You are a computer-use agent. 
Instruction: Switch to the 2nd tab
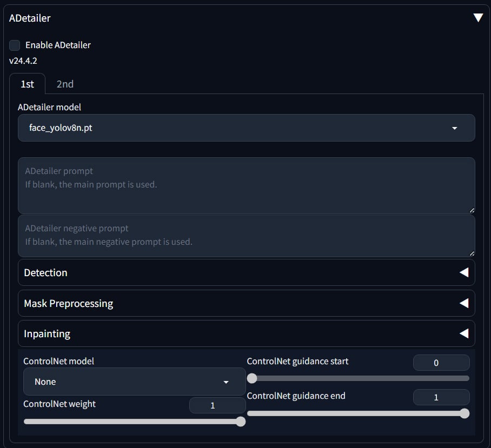pyautogui.click(x=65, y=84)
